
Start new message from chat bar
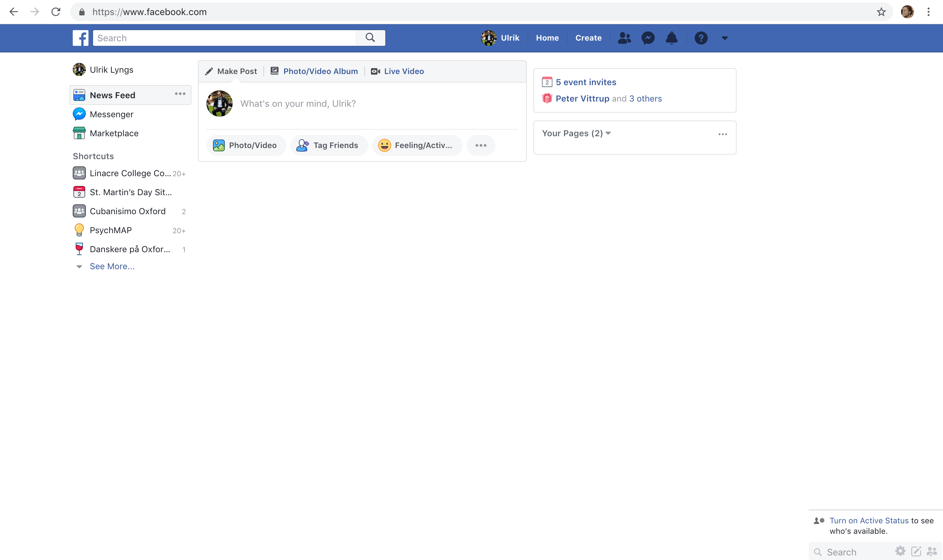pyautogui.click(x=916, y=551)
